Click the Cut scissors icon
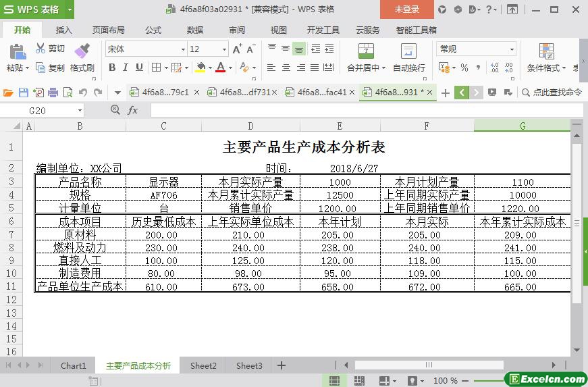Screen dimensions: 588x387 (40, 49)
